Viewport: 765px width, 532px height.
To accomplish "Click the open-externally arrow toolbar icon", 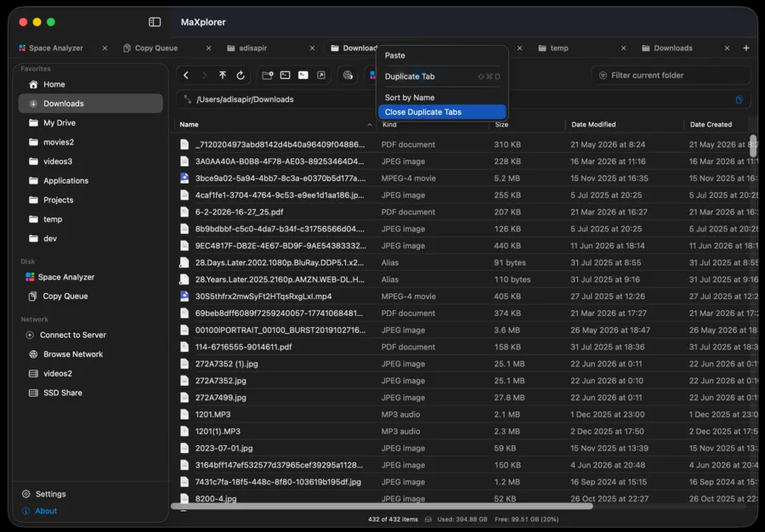I will tap(321, 75).
